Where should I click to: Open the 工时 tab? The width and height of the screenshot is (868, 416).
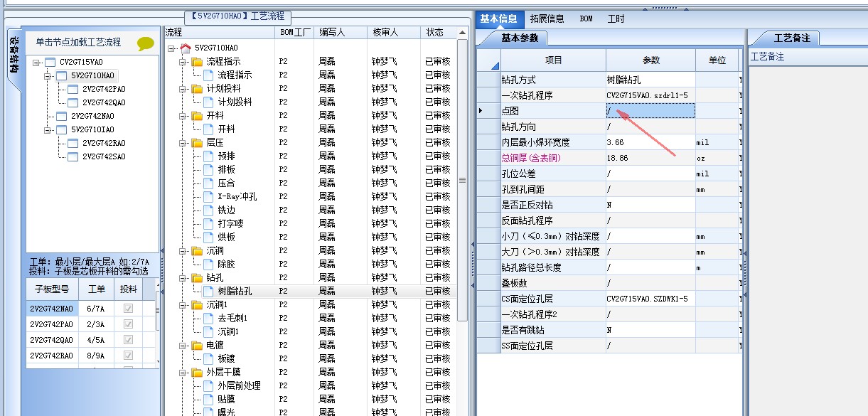pyautogui.click(x=616, y=19)
